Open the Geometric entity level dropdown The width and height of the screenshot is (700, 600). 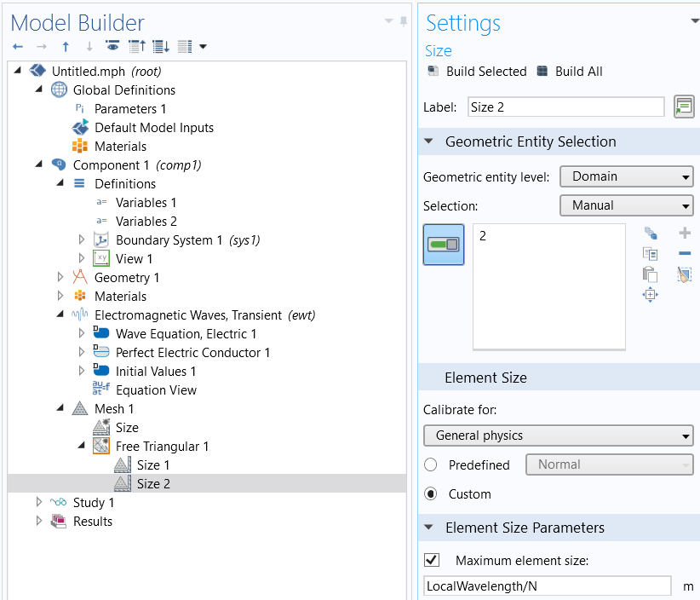point(626,177)
